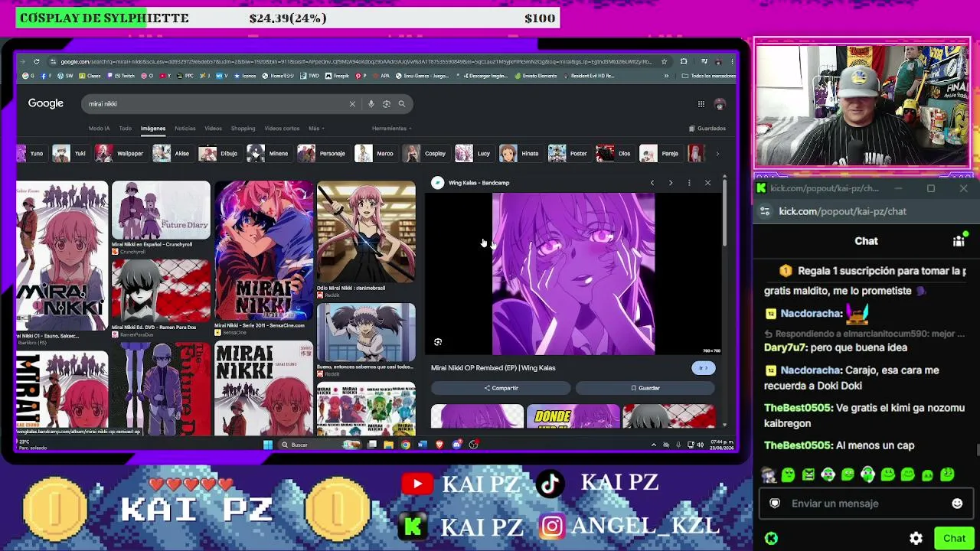Open the 'Mirai Nikki OP Remixed (EP) | Wing Kalas' link
This screenshot has height=551, width=980.
pos(493,368)
